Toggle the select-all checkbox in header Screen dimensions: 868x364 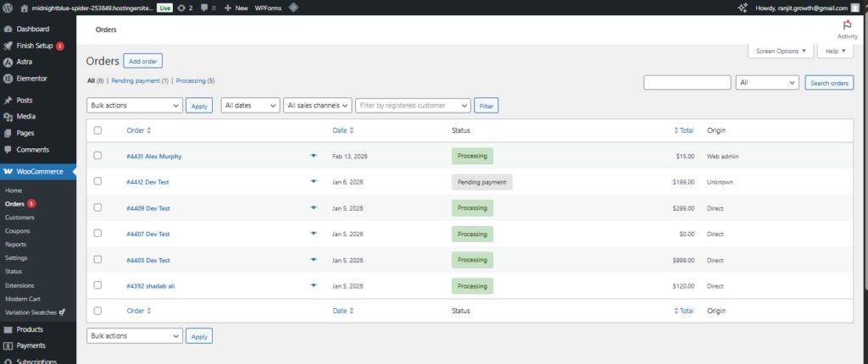tap(97, 130)
